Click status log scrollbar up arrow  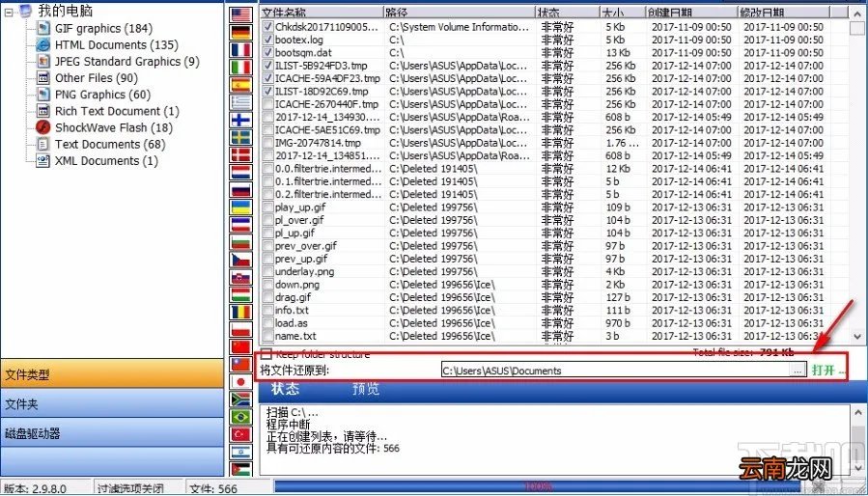tap(858, 412)
